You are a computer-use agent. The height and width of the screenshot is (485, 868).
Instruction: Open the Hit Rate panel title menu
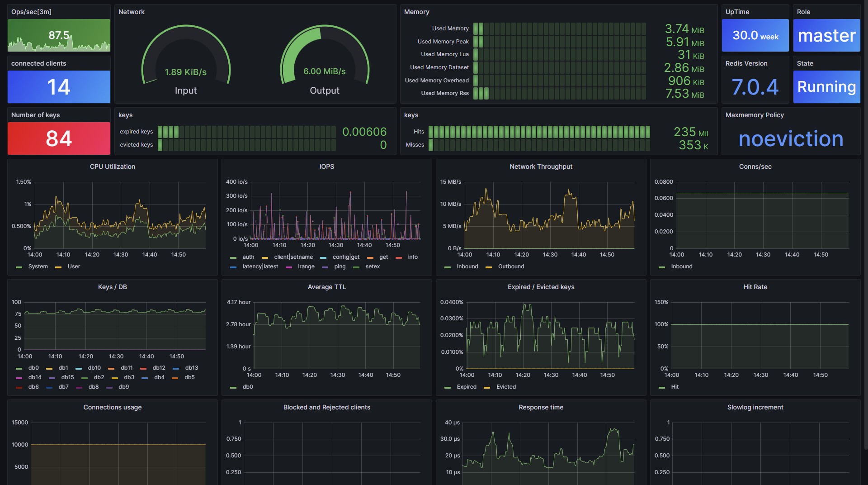(x=755, y=287)
